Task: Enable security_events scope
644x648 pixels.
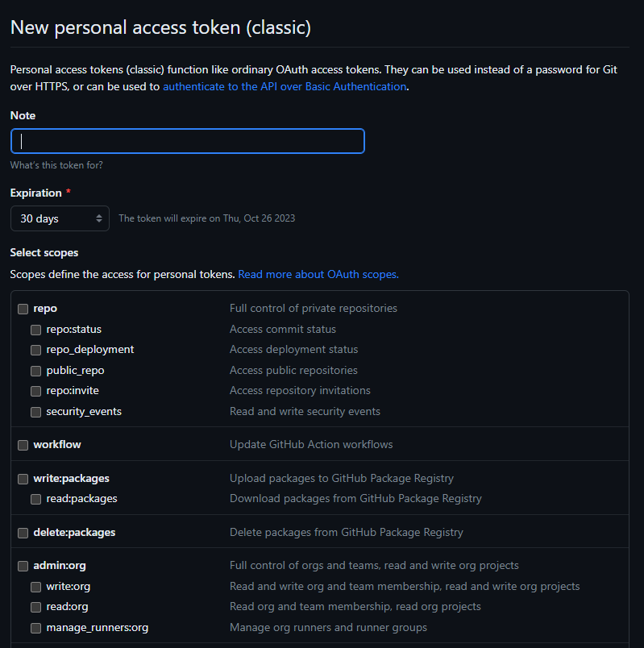Action: coord(36,412)
